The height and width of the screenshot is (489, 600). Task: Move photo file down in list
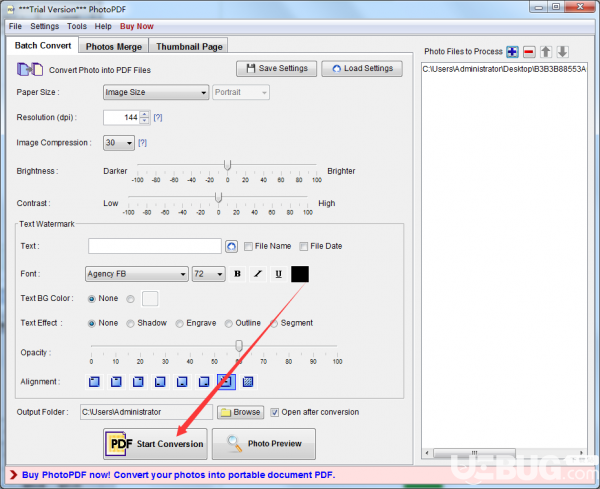point(562,52)
